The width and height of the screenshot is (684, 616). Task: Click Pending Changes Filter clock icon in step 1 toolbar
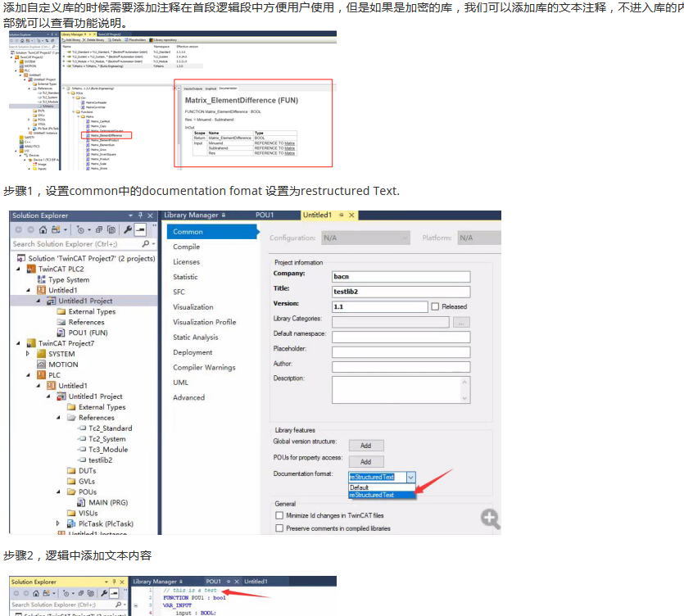[x=80, y=229]
